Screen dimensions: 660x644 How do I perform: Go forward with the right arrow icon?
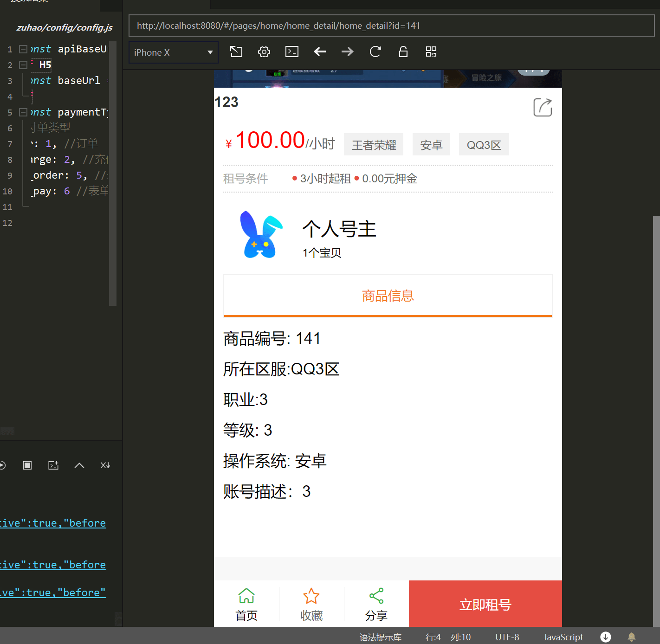tap(348, 52)
